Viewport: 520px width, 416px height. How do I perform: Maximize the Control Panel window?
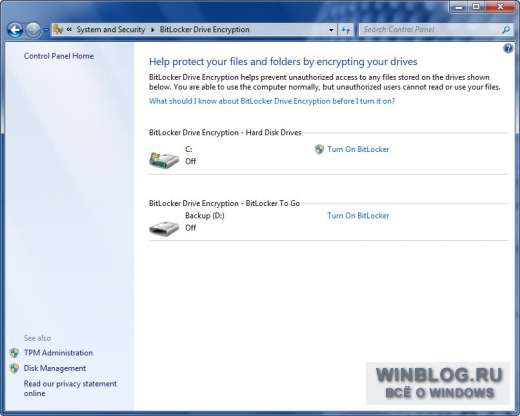(476, 6)
